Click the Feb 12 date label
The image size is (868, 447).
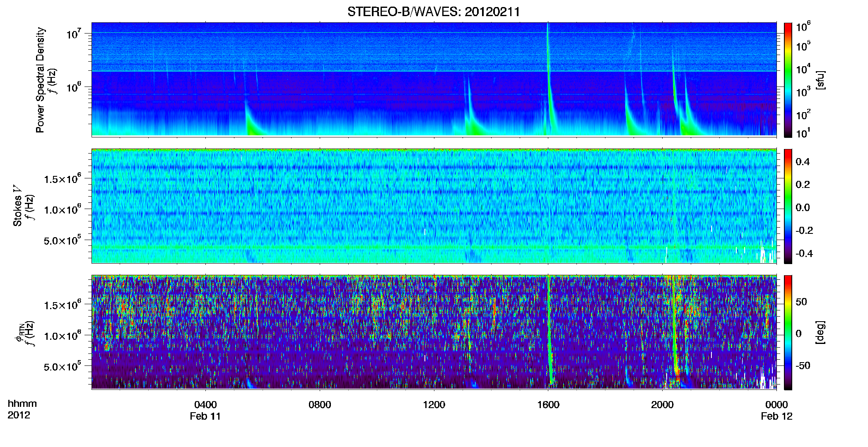click(776, 416)
